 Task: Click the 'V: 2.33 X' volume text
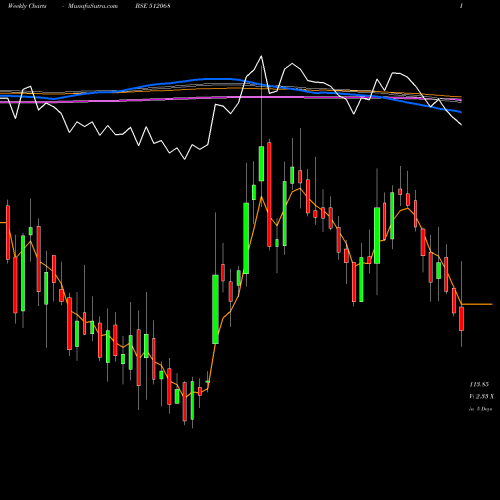(x=481, y=396)
